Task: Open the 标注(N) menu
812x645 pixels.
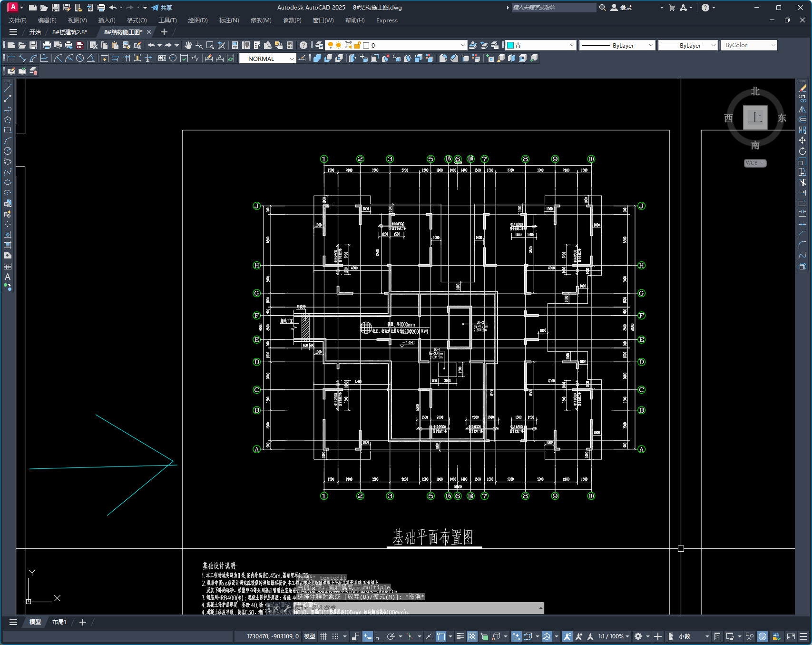Action: (x=229, y=20)
